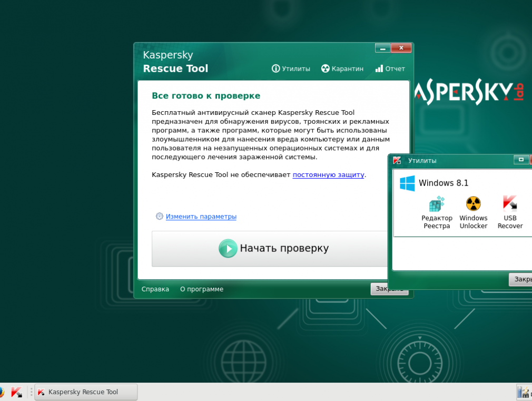Click the system tray icon at taskbar right
532x401 pixels.
[x=524, y=392]
